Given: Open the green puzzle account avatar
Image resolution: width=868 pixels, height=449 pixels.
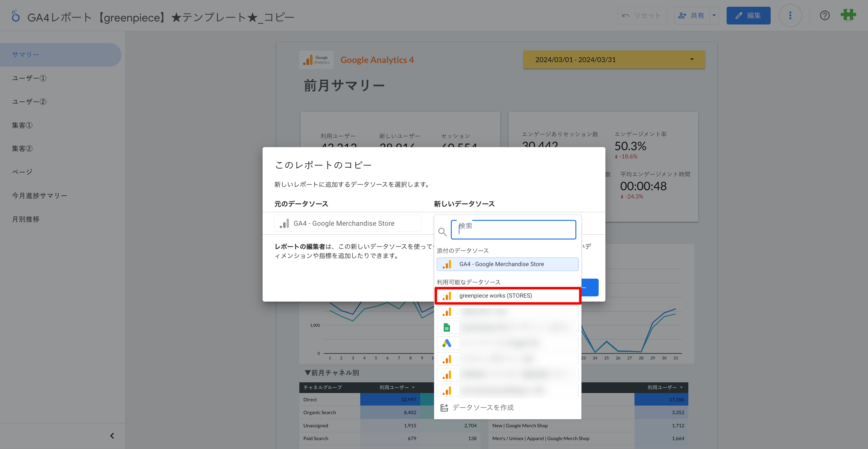Looking at the screenshot, I should point(848,15).
